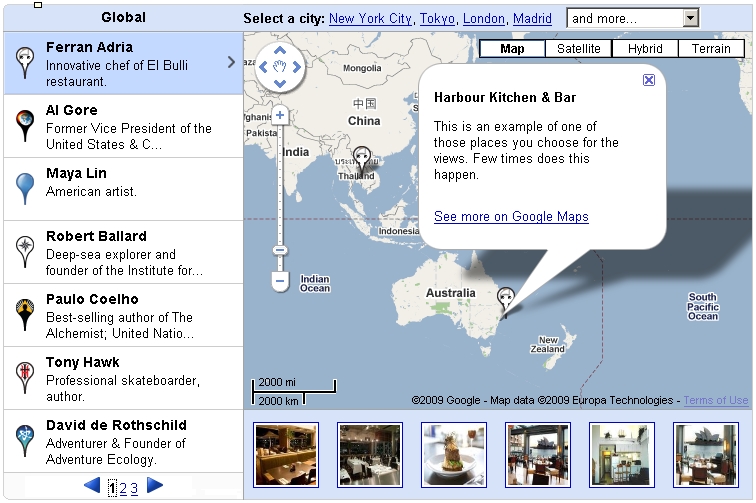Pan the map right with arrow
The image size is (756, 503).
[x=297, y=67]
